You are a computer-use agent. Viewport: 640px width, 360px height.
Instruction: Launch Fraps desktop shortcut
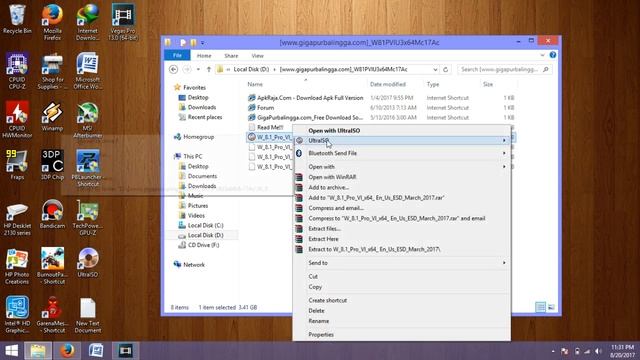tap(17, 165)
